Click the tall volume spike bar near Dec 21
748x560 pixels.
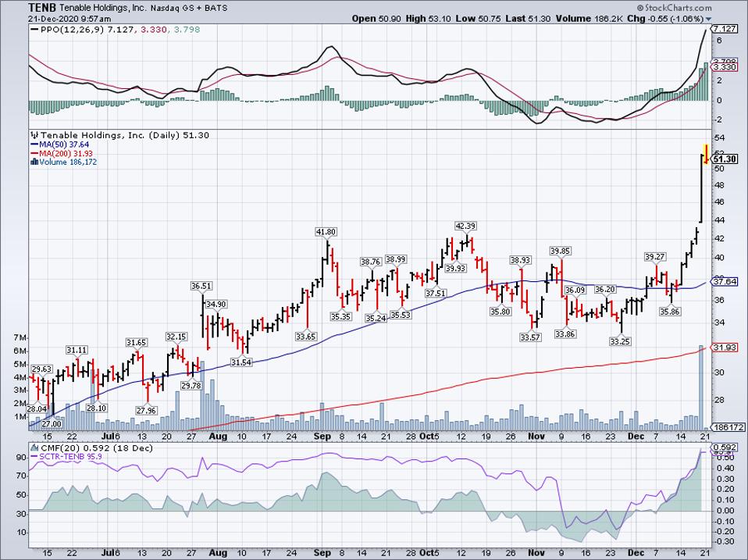pyautogui.click(x=701, y=387)
